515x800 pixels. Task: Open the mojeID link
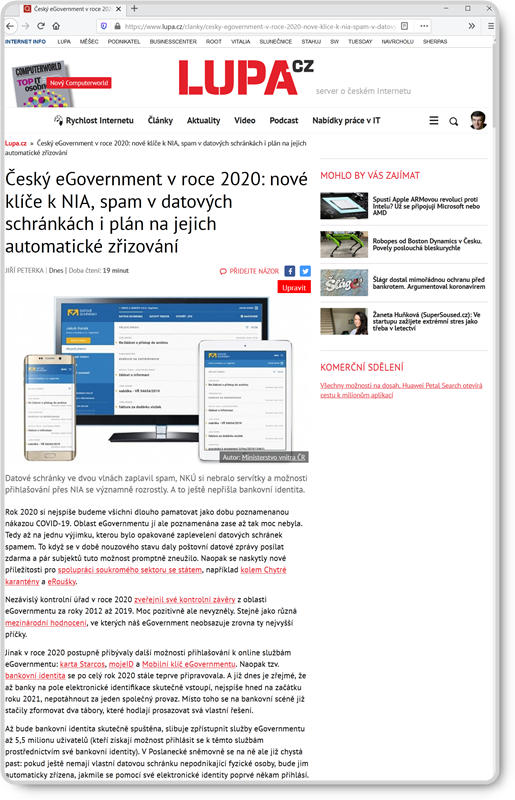[121, 664]
